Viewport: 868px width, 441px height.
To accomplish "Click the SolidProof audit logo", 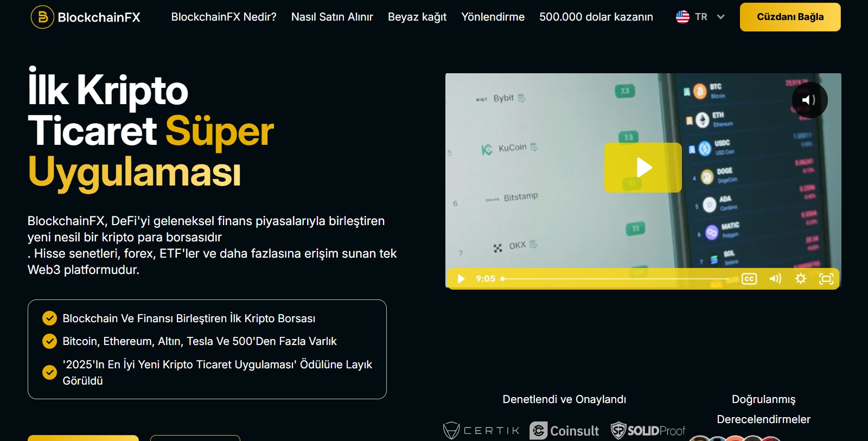I will pyautogui.click(x=648, y=431).
